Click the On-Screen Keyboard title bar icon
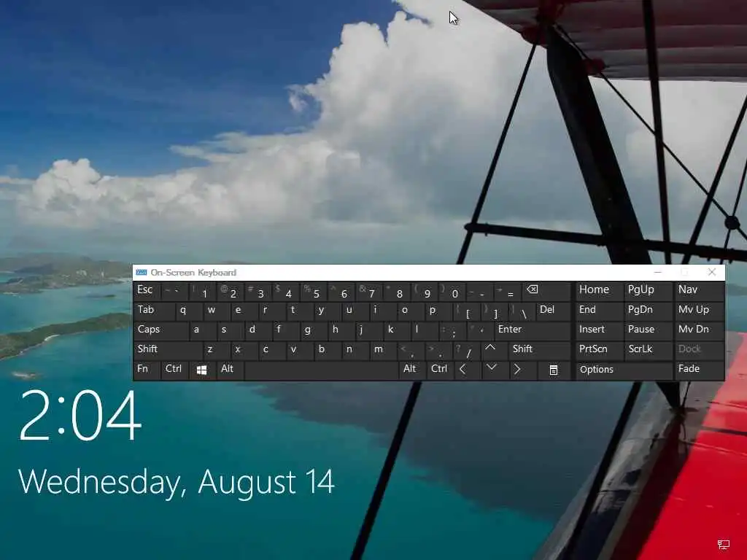The image size is (747, 560). tap(141, 273)
